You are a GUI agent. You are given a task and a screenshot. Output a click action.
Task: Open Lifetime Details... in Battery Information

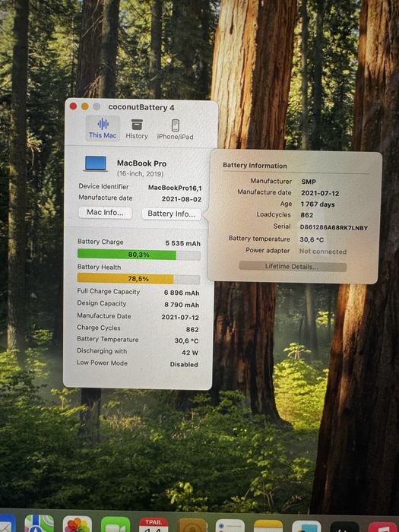point(293,267)
